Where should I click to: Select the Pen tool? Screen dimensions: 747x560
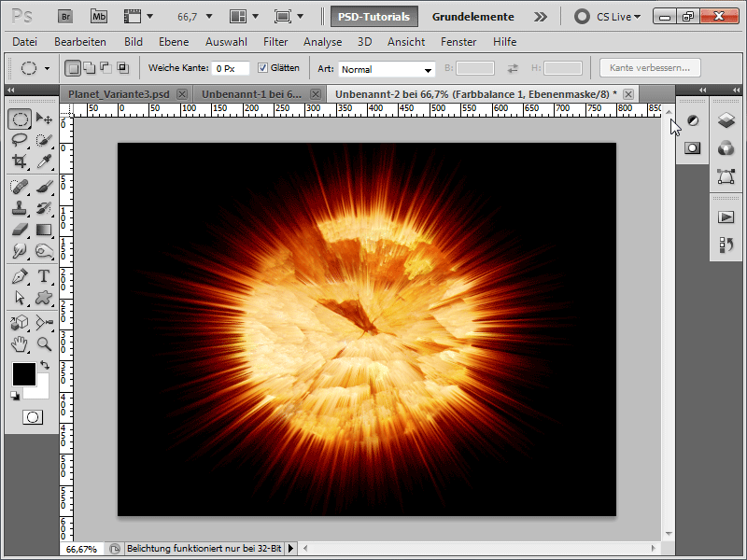click(20, 276)
